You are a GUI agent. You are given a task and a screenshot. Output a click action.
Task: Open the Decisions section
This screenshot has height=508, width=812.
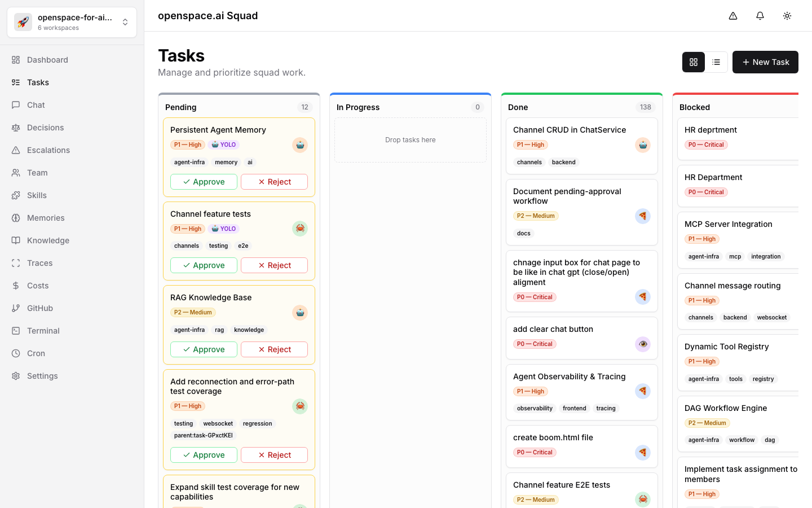point(45,127)
